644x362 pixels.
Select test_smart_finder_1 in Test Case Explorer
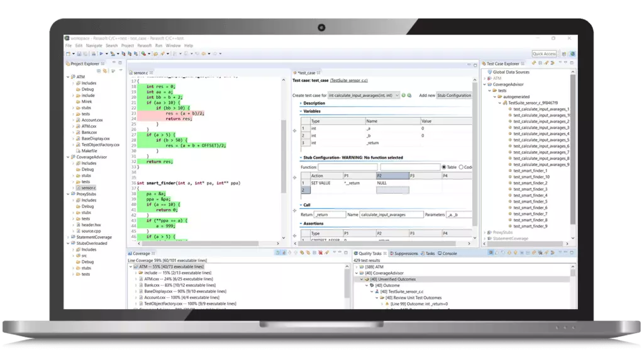point(530,171)
